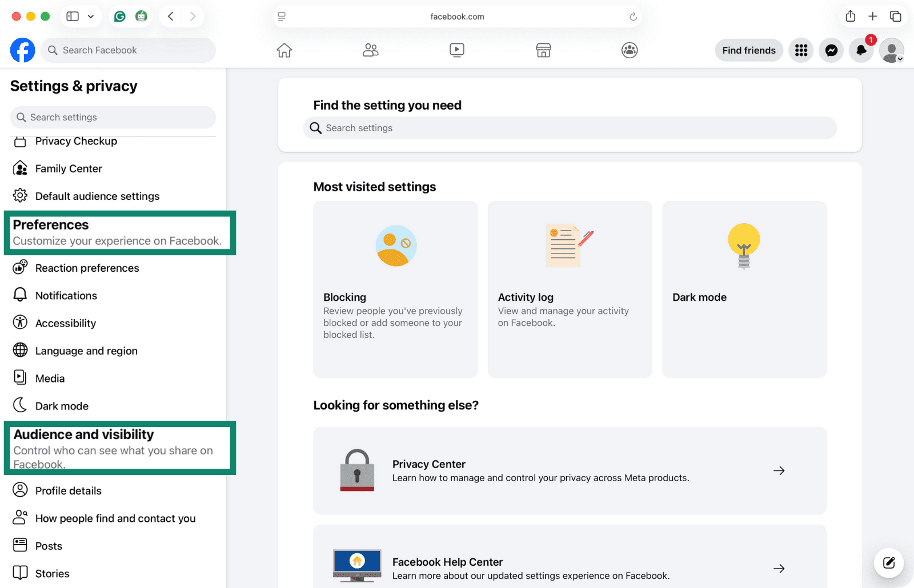
Task: Open the Facebook Help Center link
Action: pyautogui.click(x=570, y=568)
